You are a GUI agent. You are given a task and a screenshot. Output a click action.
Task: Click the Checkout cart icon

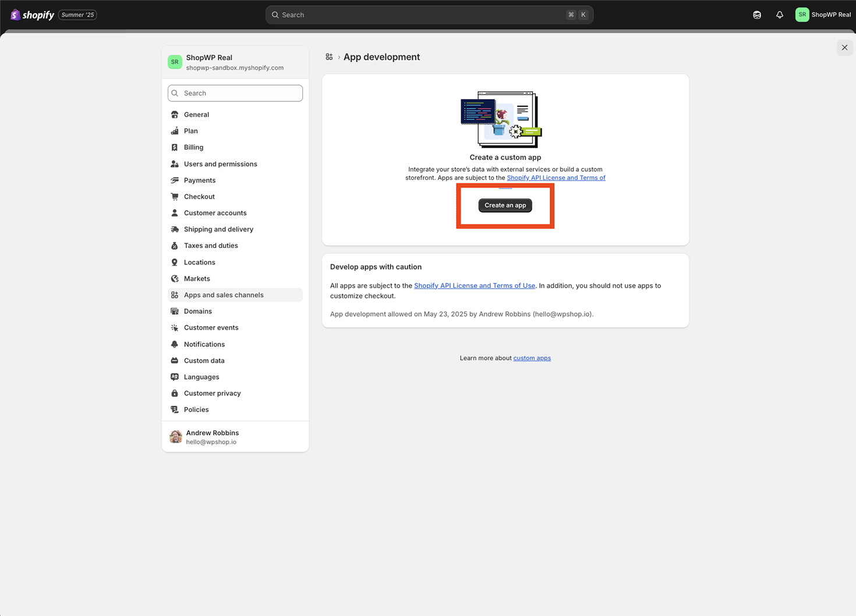[x=175, y=197]
